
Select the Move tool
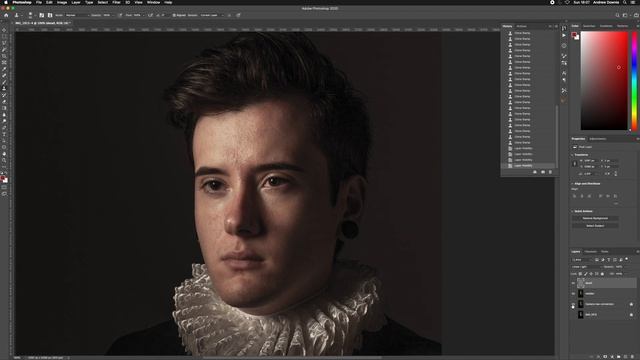[4, 30]
